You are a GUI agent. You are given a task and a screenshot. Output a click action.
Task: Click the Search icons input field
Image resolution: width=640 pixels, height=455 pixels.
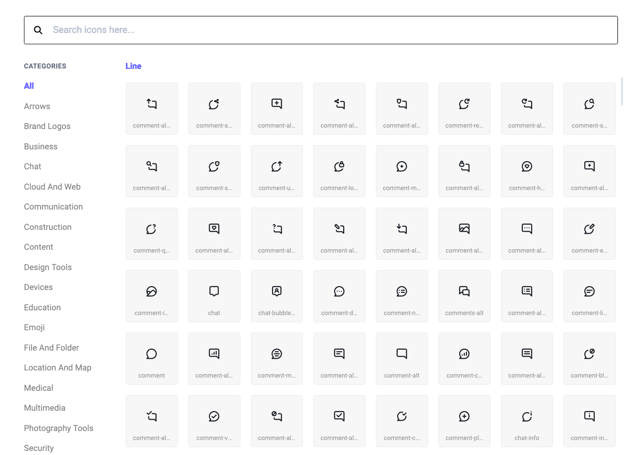pos(330,30)
